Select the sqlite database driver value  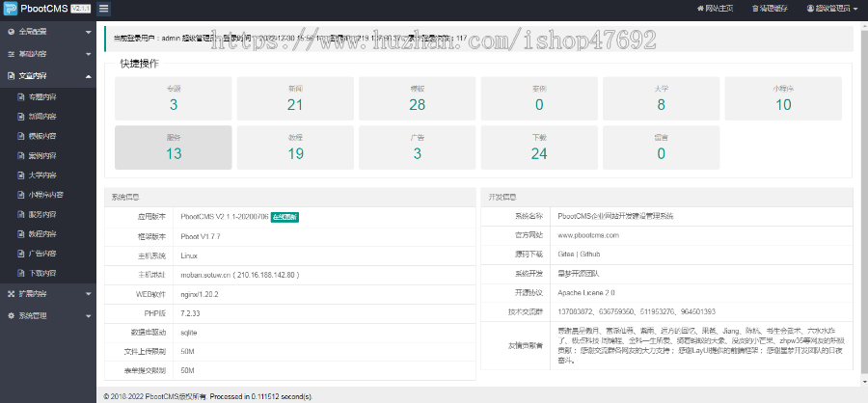click(x=189, y=334)
